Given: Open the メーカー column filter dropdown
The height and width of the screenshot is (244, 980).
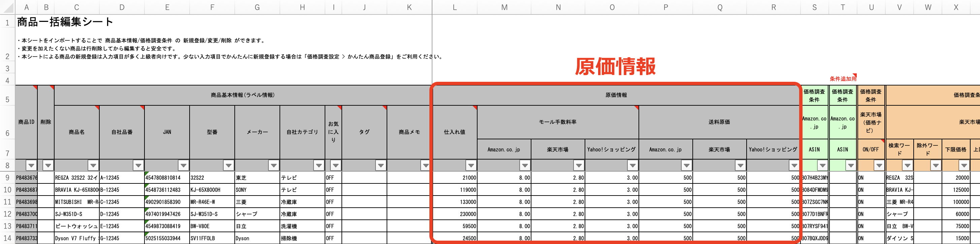Looking at the screenshot, I should point(273,165).
